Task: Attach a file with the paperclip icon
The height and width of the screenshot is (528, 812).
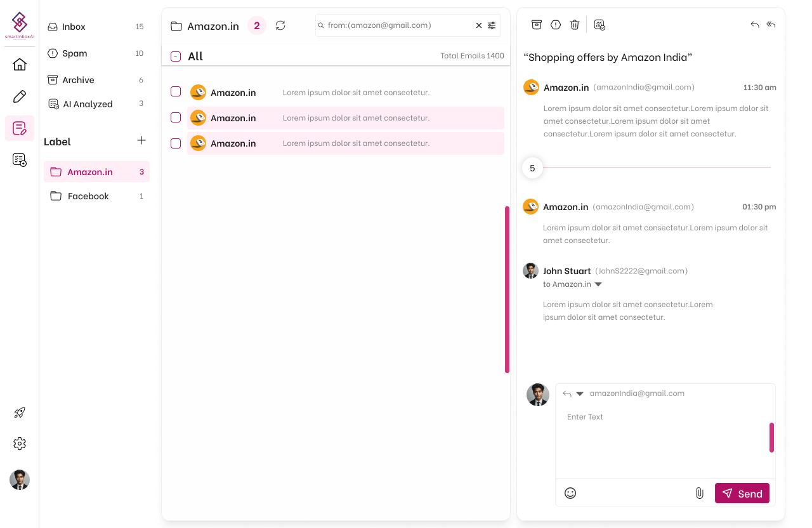Action: [x=700, y=493]
